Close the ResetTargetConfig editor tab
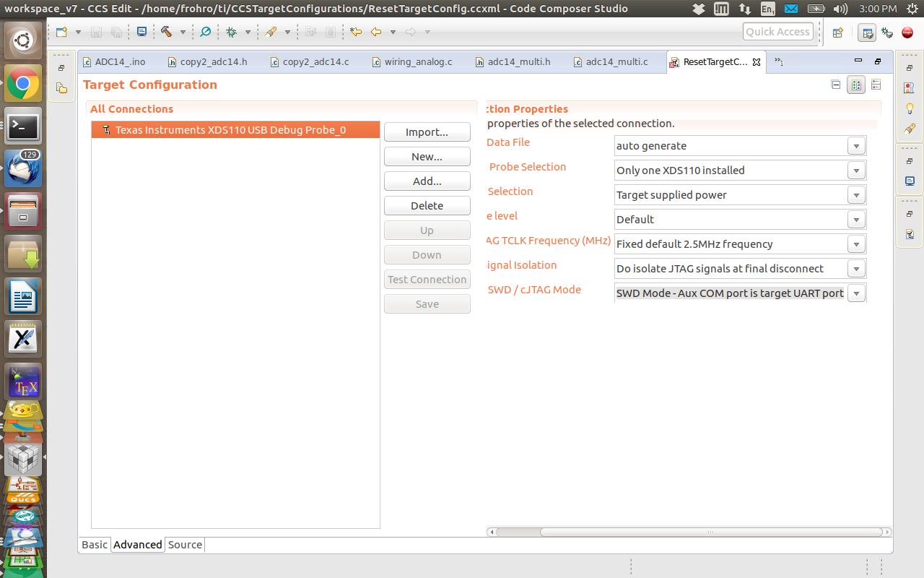This screenshot has height=578, width=924. [757, 62]
